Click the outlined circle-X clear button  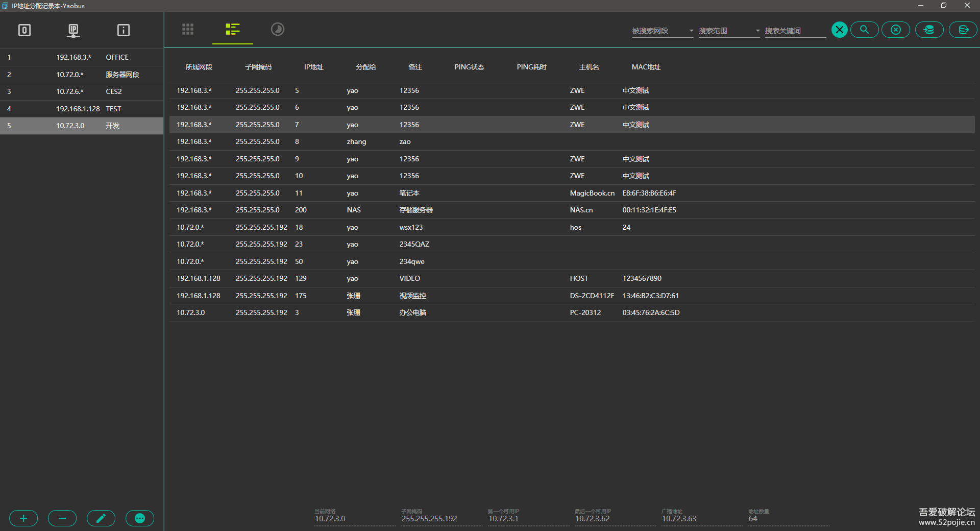[x=896, y=30]
